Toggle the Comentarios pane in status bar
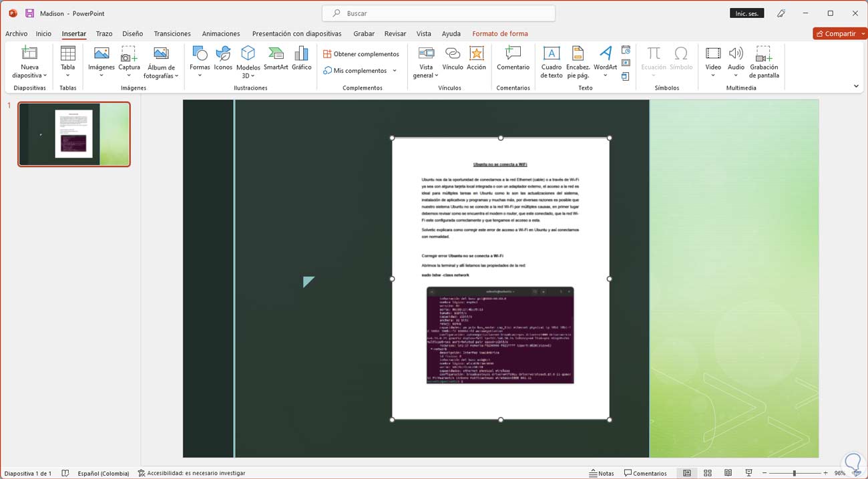The width and height of the screenshot is (868, 479). (646, 473)
